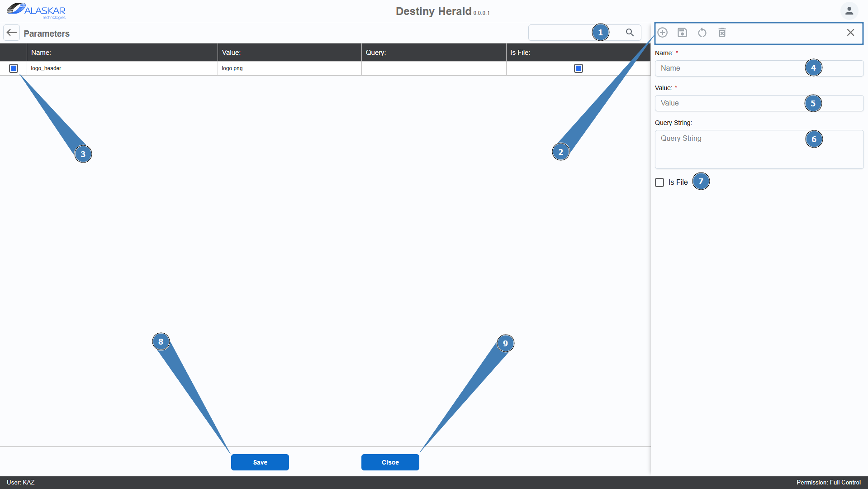Click the search magnifier icon

[630, 33]
